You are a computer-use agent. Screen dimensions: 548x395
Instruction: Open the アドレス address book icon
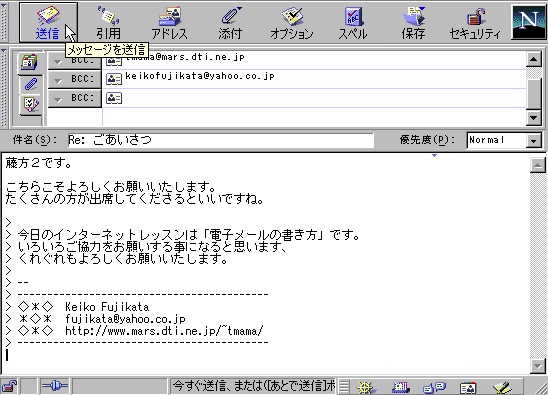170,22
